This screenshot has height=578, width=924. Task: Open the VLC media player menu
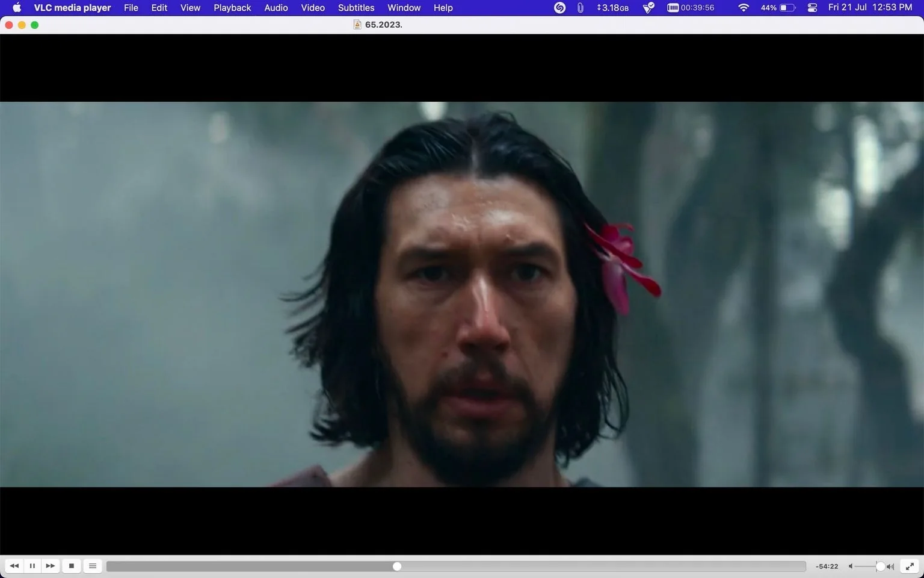coord(72,8)
